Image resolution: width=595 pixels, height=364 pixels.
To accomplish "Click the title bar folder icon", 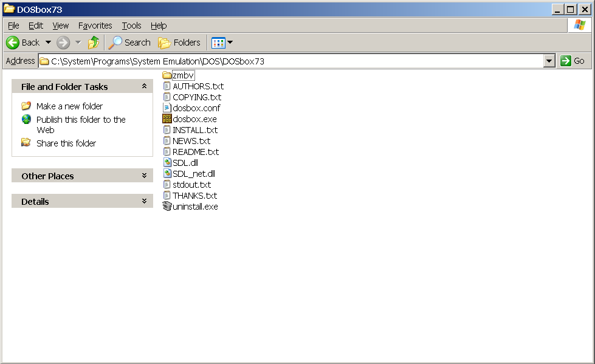I will (x=9, y=9).
